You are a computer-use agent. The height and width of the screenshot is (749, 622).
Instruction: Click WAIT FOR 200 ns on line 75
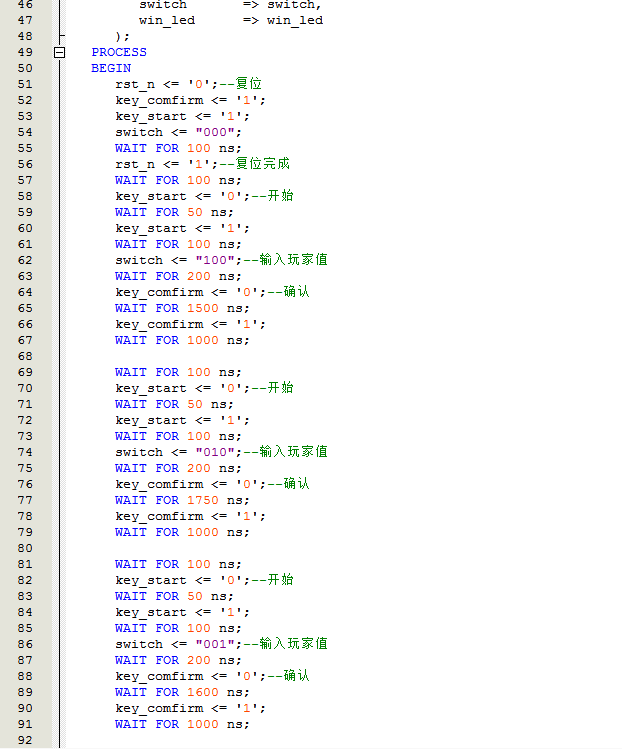pos(178,469)
